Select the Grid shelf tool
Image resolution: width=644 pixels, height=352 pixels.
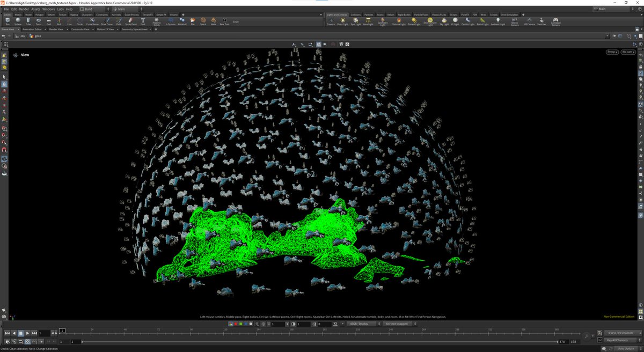[49, 21]
